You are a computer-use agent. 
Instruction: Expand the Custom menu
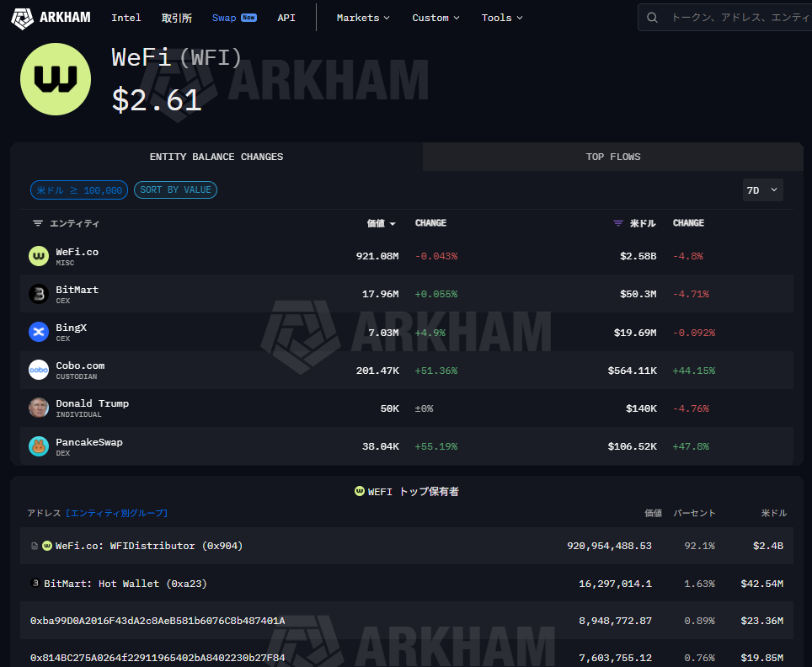coord(435,18)
